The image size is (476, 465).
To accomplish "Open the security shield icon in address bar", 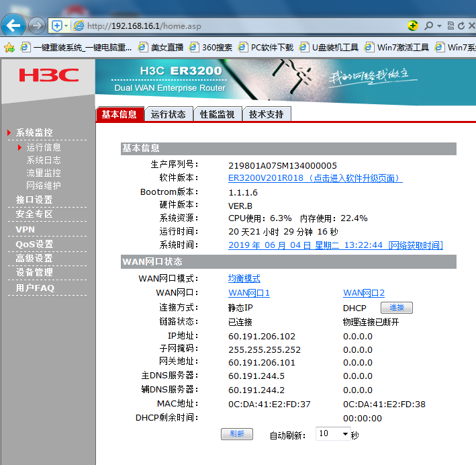I will coord(57,26).
